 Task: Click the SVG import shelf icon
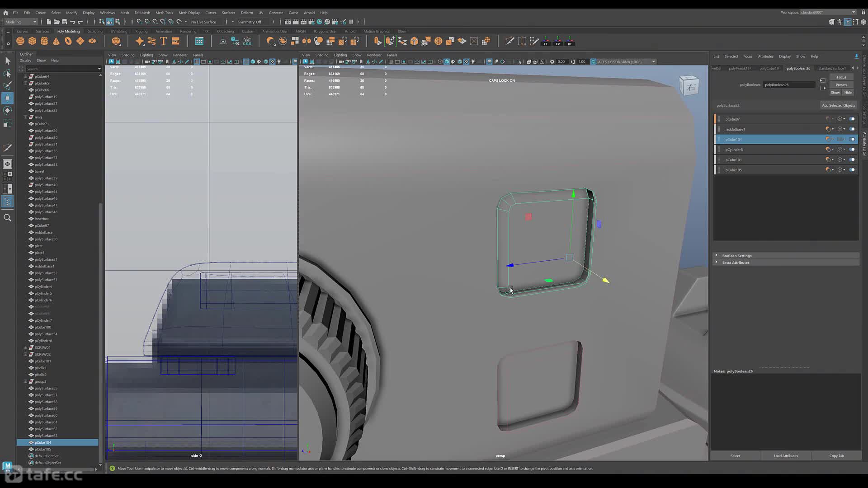[x=176, y=41]
